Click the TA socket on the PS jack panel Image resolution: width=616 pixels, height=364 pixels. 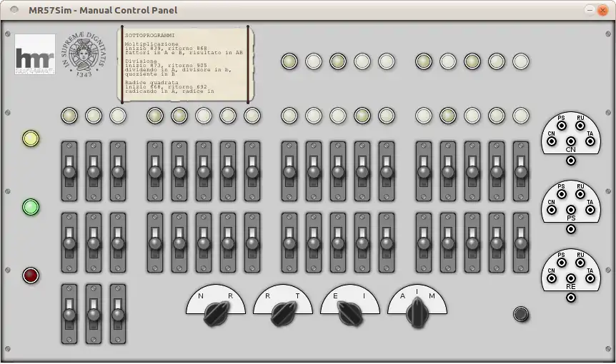click(x=590, y=210)
